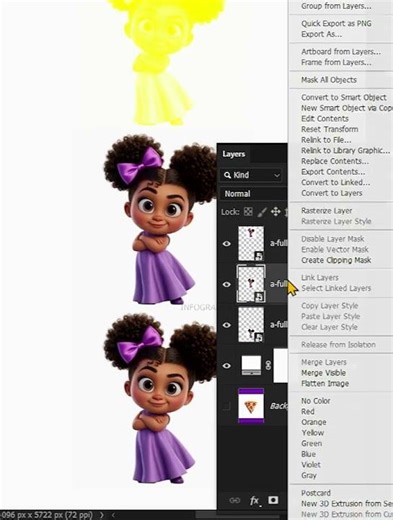Hide the white fill layer
Screen dimensions: 393x520
pyautogui.click(x=227, y=366)
